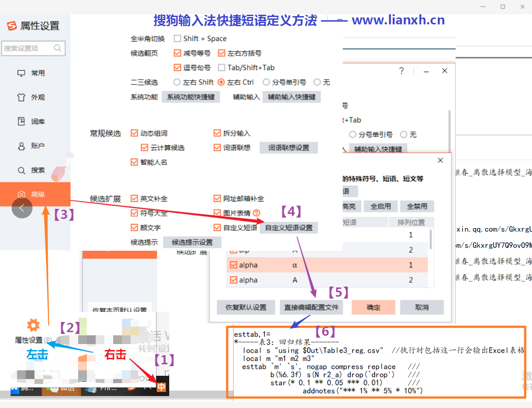Open the 词库 section with book icon
Image resolution: width=532 pixels, height=408 pixels.
pyautogui.click(x=31, y=121)
